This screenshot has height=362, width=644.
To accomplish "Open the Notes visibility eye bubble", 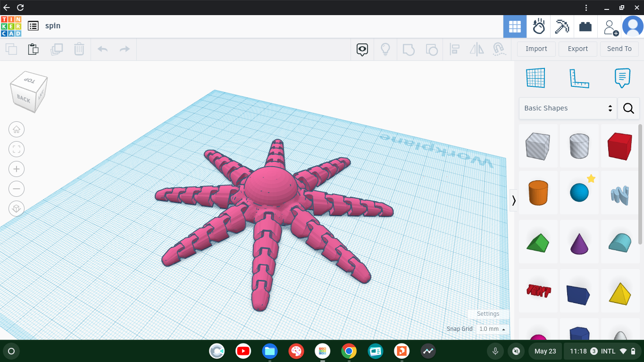I will [x=362, y=50].
